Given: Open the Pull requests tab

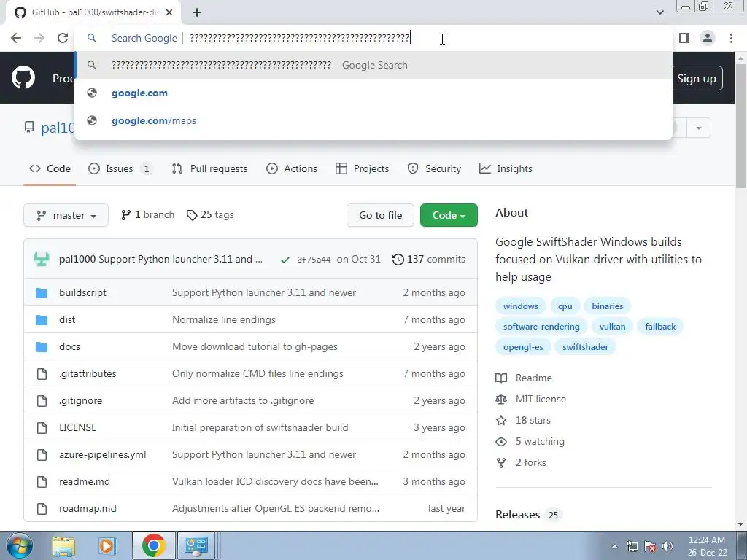Looking at the screenshot, I should click(x=209, y=168).
